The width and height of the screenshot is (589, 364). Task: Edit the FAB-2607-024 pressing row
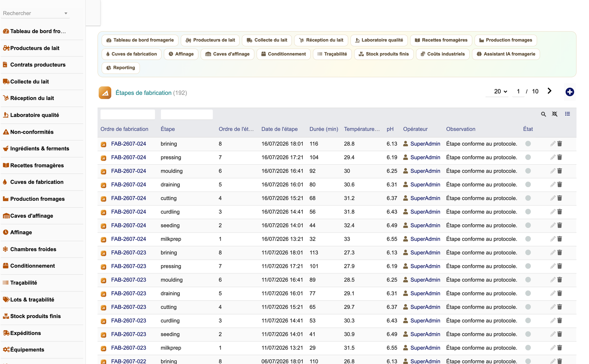tap(553, 157)
